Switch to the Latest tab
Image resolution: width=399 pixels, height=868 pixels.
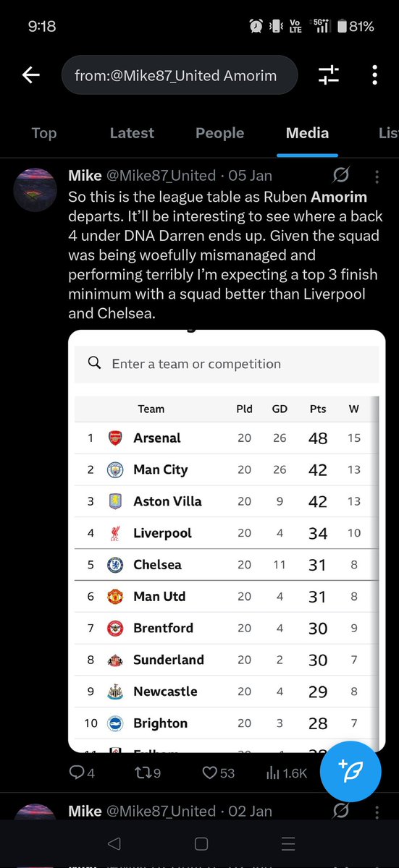tap(132, 133)
